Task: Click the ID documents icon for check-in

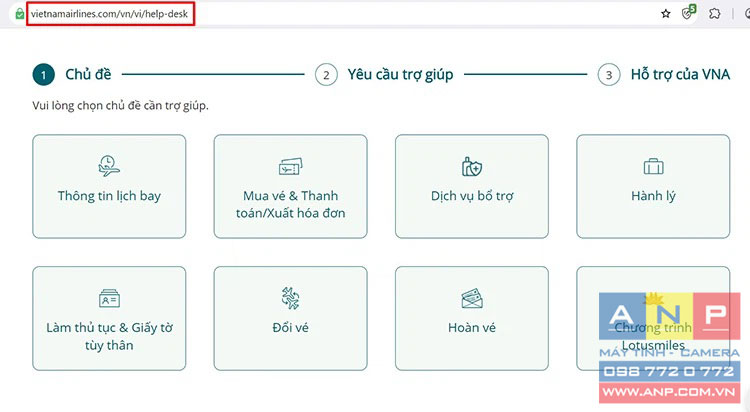Action: click(x=109, y=298)
